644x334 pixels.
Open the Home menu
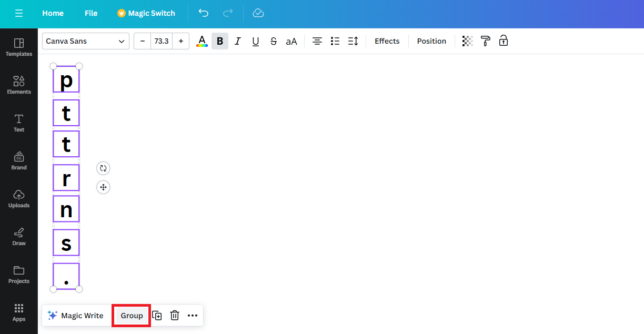[53, 13]
